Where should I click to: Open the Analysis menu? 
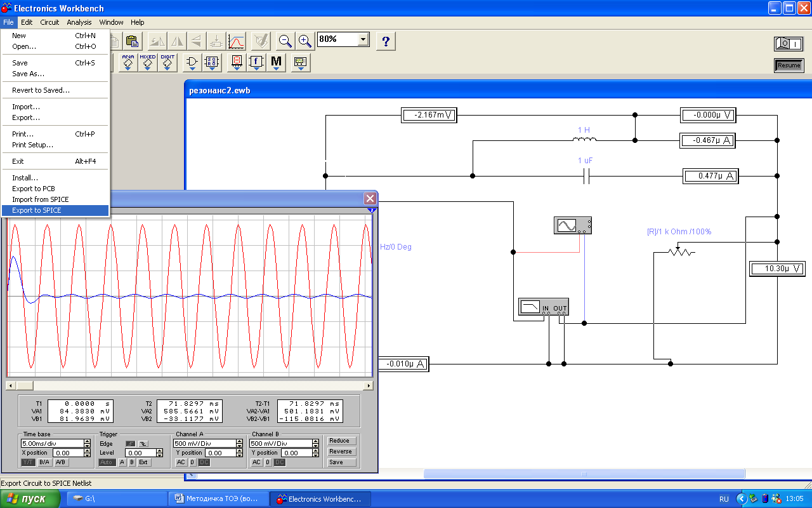(x=79, y=22)
